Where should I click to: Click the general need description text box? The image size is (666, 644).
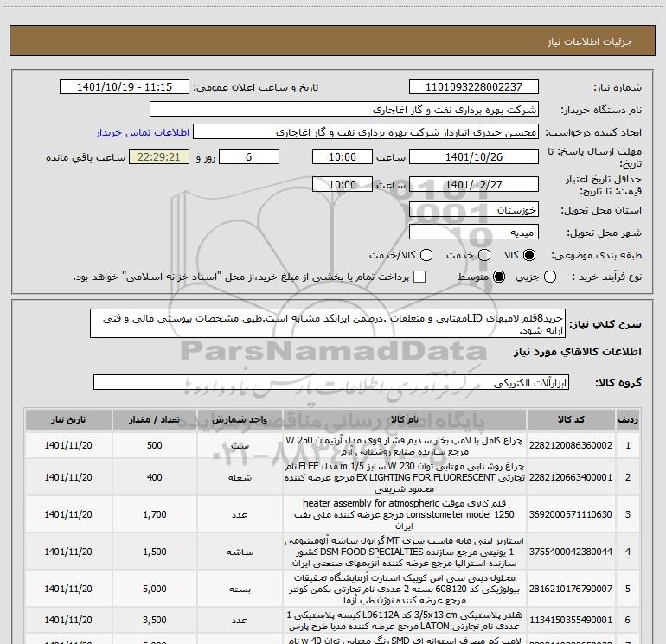click(x=328, y=324)
